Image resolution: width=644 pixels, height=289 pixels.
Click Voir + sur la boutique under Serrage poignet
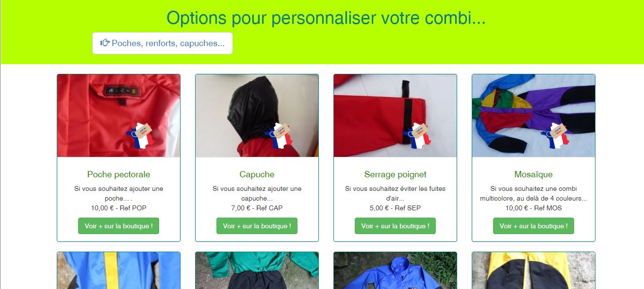pyautogui.click(x=395, y=226)
